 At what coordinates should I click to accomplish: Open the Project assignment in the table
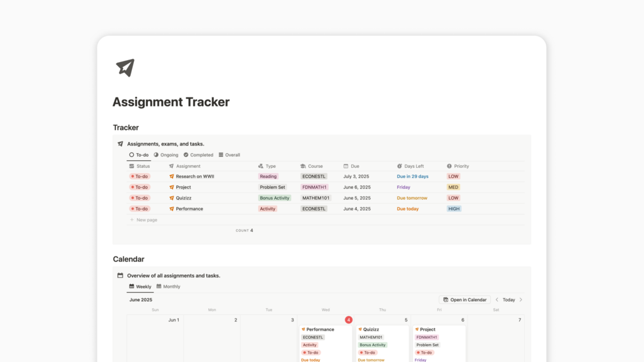(x=183, y=187)
